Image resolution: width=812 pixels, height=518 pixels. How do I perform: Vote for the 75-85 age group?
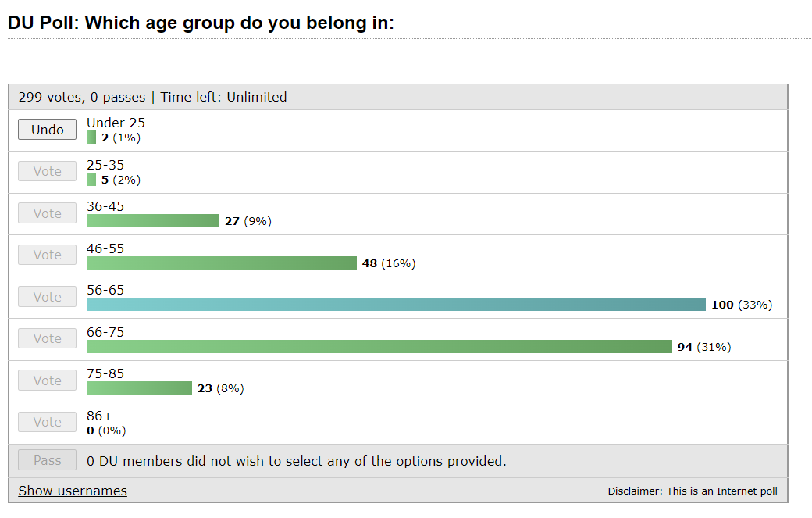click(47, 380)
